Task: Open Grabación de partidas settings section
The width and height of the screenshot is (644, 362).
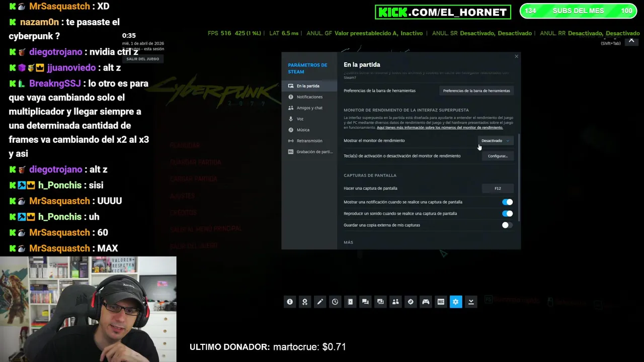Action: point(309,152)
